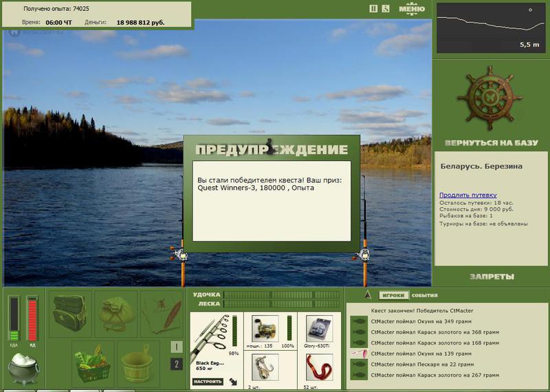
Task: Select the Glory-630Ti line spool
Action: [x=319, y=328]
